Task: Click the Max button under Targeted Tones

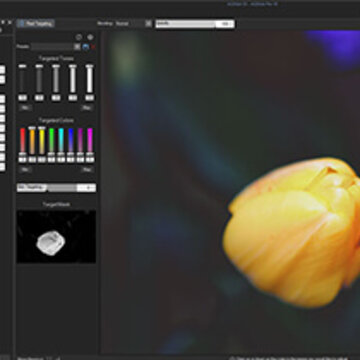Action: point(87,108)
